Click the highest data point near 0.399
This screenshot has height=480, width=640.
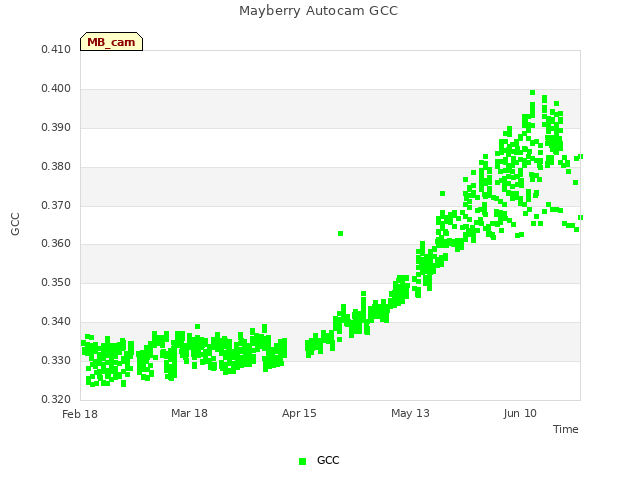(532, 93)
